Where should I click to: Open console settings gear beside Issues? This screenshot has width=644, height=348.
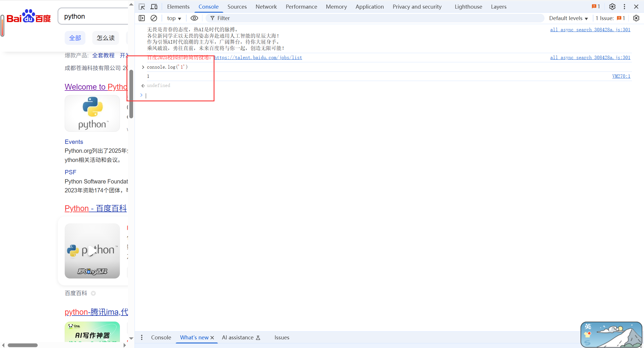636,18
